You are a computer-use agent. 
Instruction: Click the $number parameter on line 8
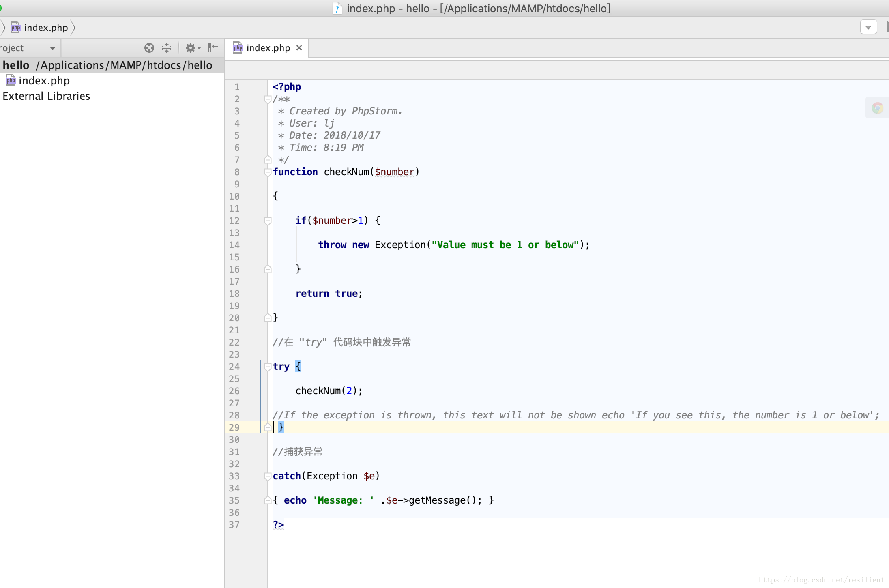pos(395,172)
